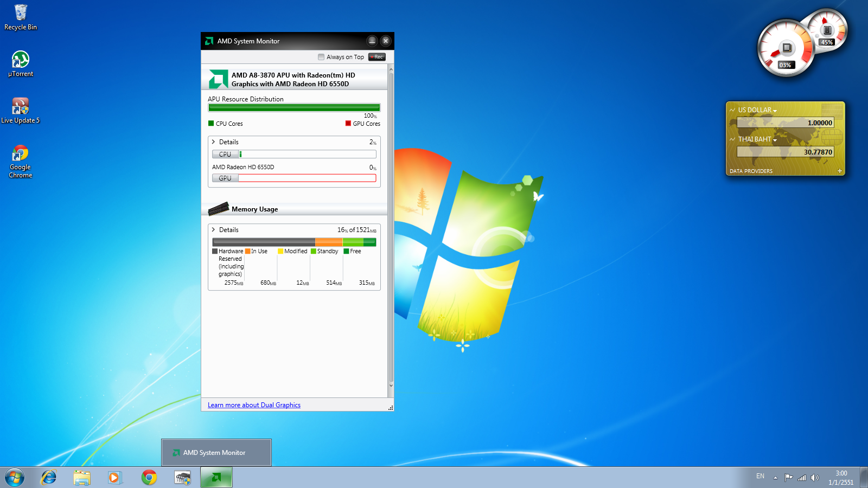868x488 pixels.
Task: Open the Action Center flag icon
Action: point(788,478)
